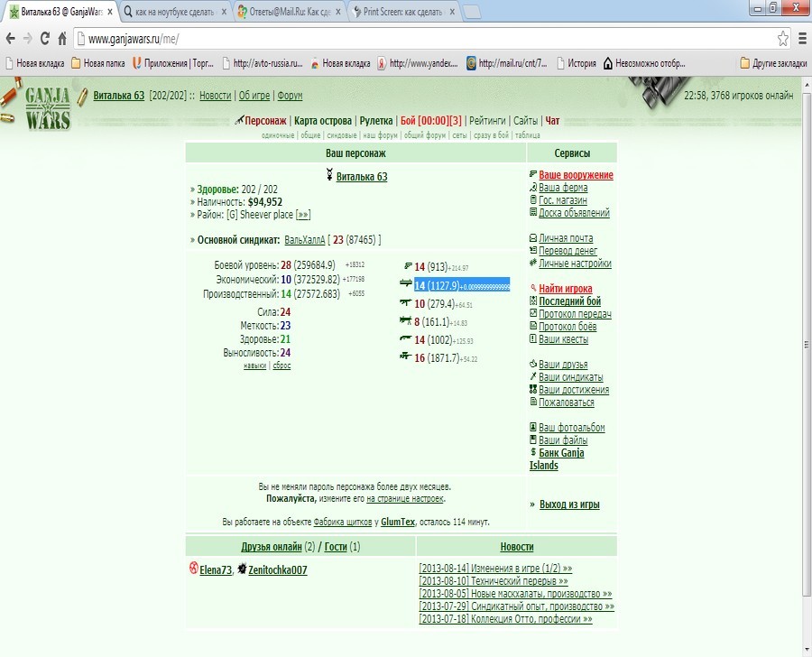Reload the page with refresh icon

45,38
